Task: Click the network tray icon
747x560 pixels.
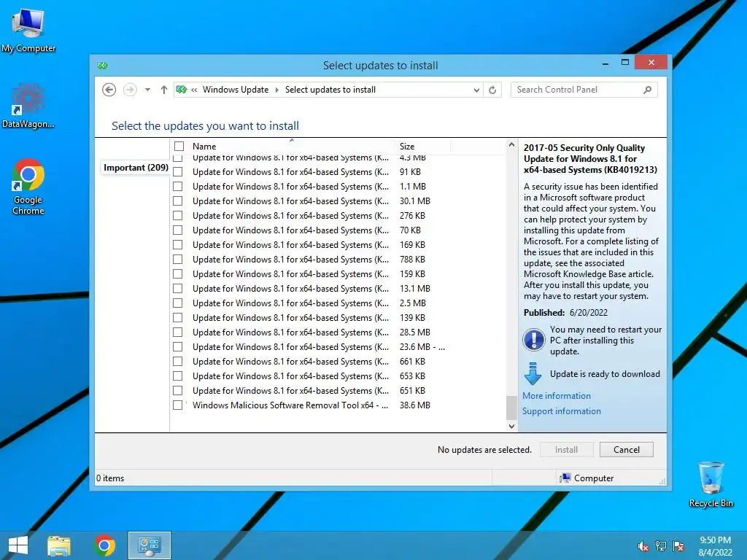Action: pyautogui.click(x=661, y=546)
